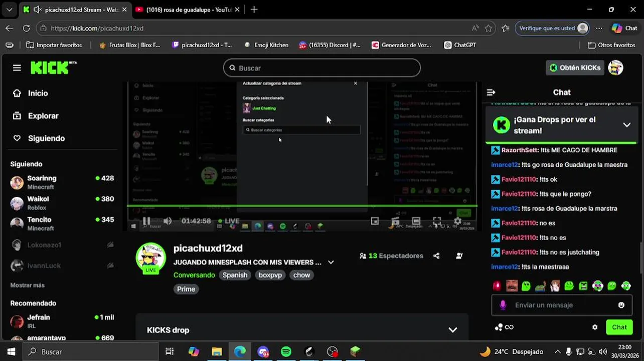This screenshot has width=644, height=361.
Task: Open offline channel IvannLuck
Action: [62, 265]
